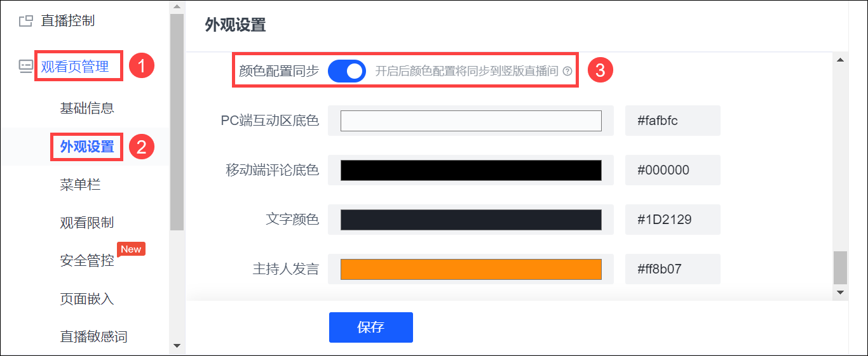
Task: Go to 观看限制 settings
Action: pos(87,223)
